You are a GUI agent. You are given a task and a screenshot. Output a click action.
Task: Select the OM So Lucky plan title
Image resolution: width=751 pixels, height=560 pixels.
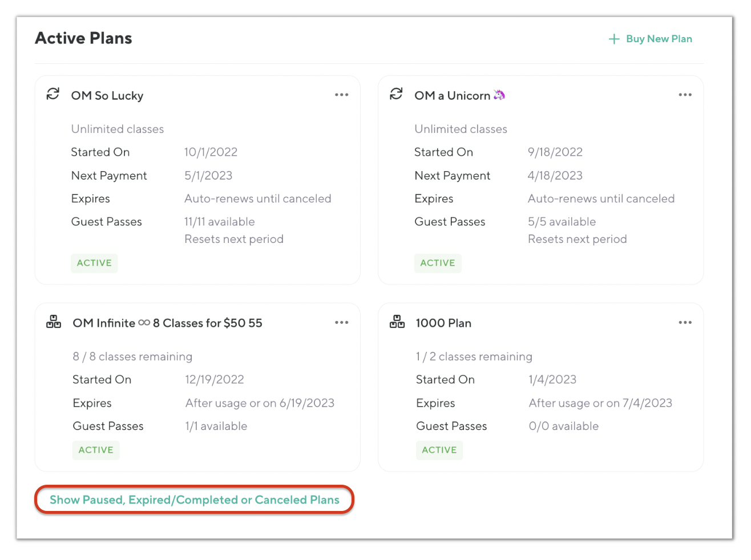click(x=107, y=96)
